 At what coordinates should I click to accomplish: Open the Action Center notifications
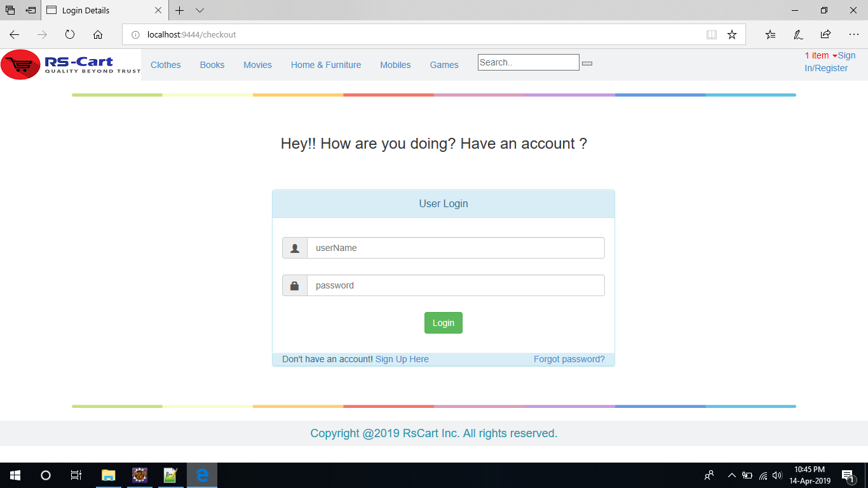pos(847,475)
